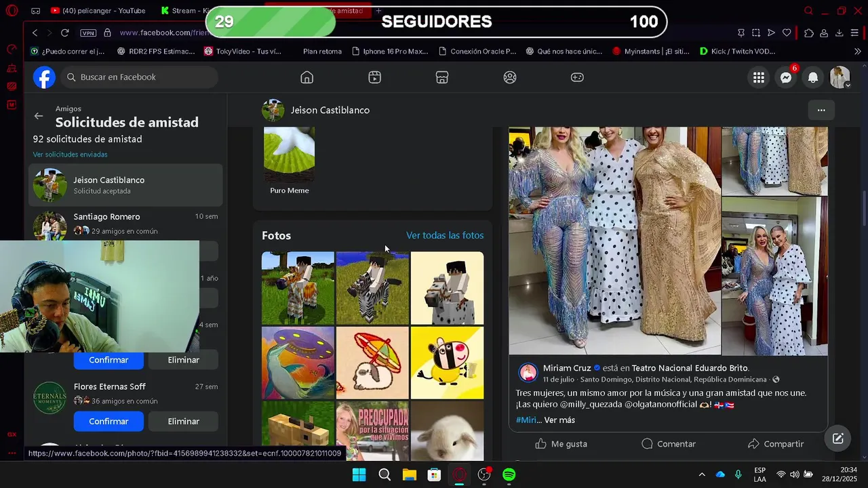Toggle the VPN badge

point(88,33)
